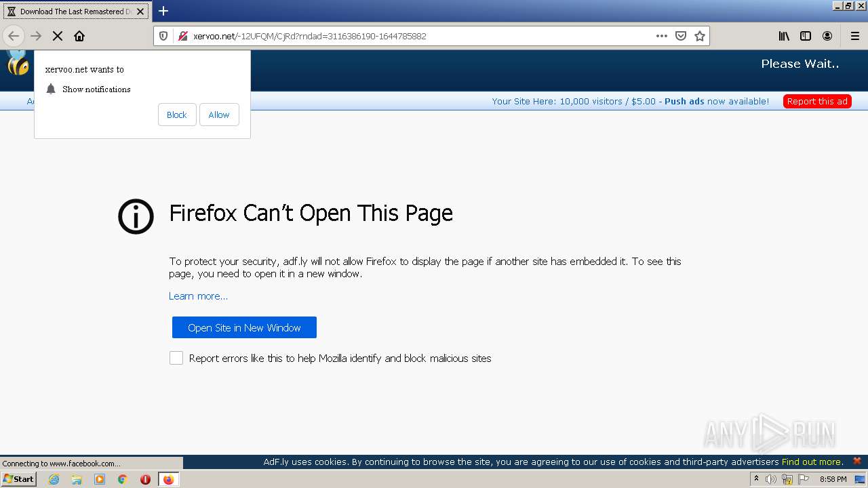Viewport: 868px width, 488px height.
Task: Open Windows Explorer folder icon
Action: point(77,479)
